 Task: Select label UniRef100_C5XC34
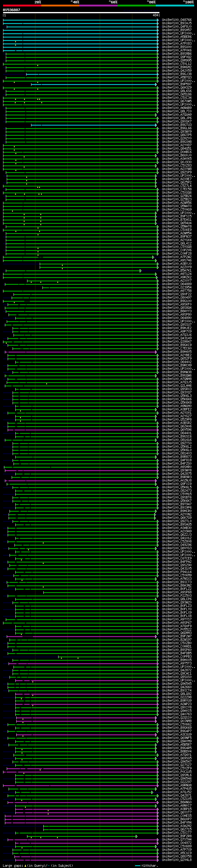[x=177, y=98]
